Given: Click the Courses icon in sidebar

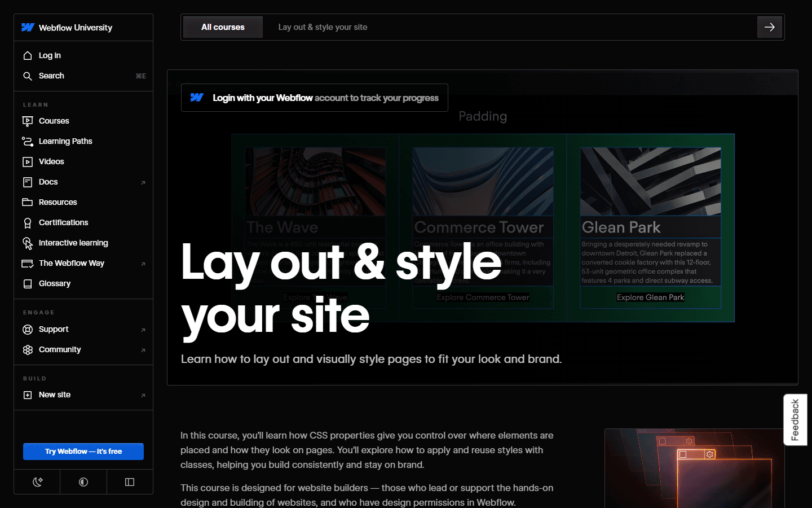Looking at the screenshot, I should point(28,121).
